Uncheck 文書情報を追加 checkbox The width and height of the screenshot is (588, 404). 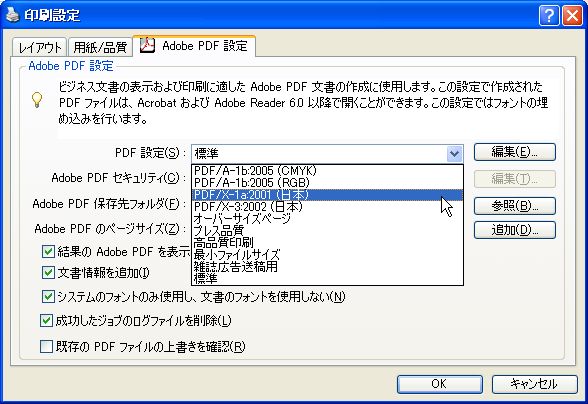(x=48, y=272)
